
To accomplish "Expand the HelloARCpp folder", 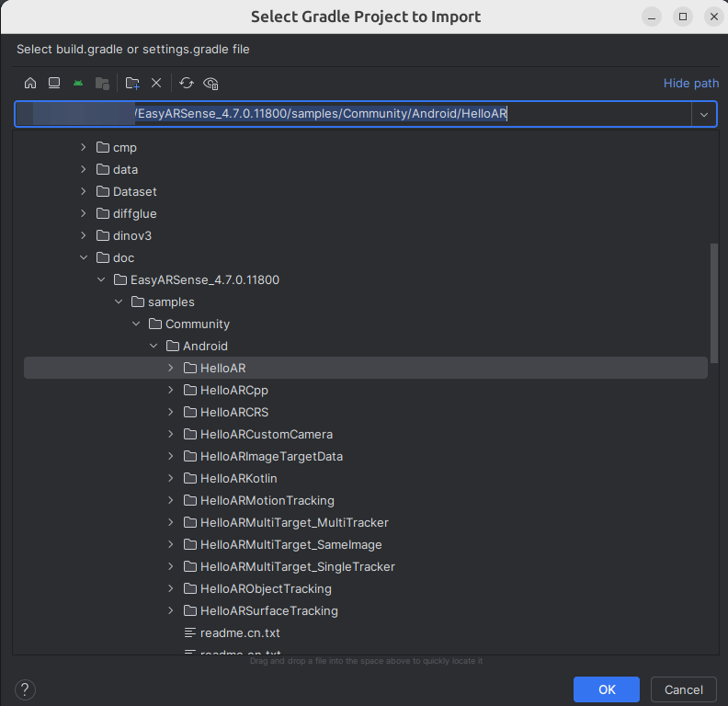I will click(171, 390).
